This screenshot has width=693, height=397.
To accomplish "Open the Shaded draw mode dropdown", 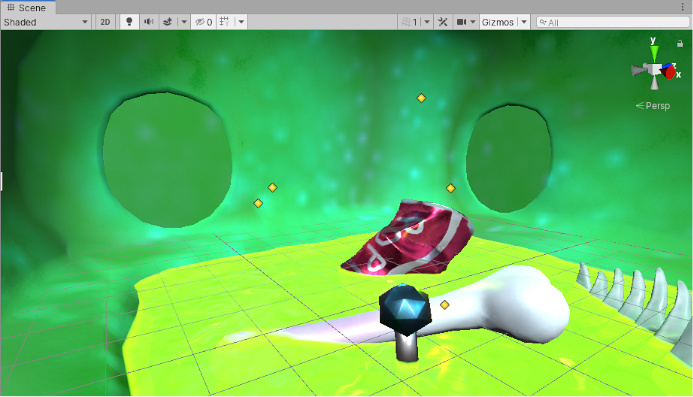I will coord(46,22).
